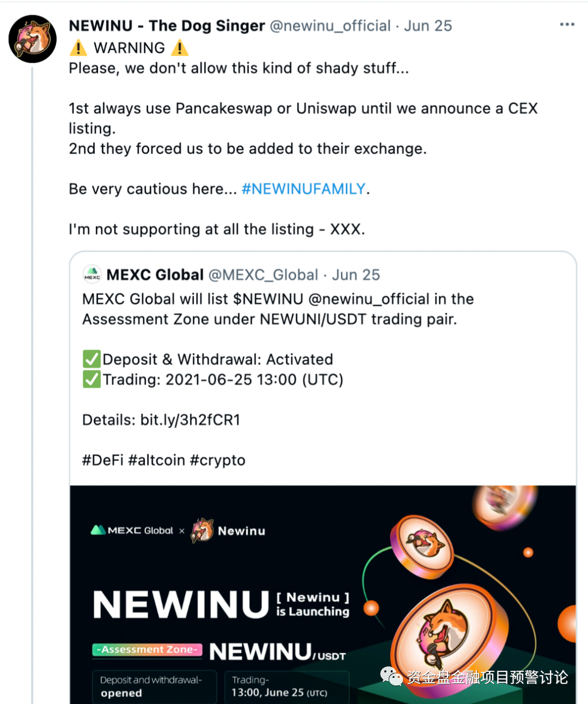Open MEXC Global quoted tweet author name

tap(155, 275)
